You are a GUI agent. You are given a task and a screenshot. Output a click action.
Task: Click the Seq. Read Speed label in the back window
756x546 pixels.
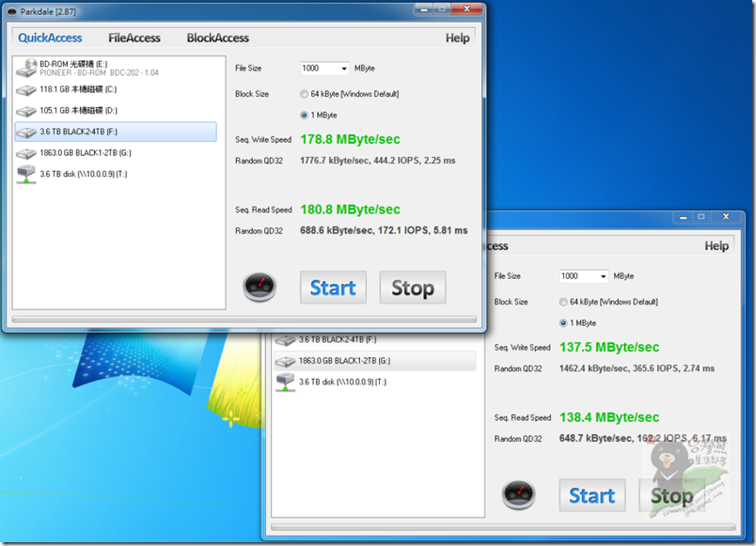523,418
